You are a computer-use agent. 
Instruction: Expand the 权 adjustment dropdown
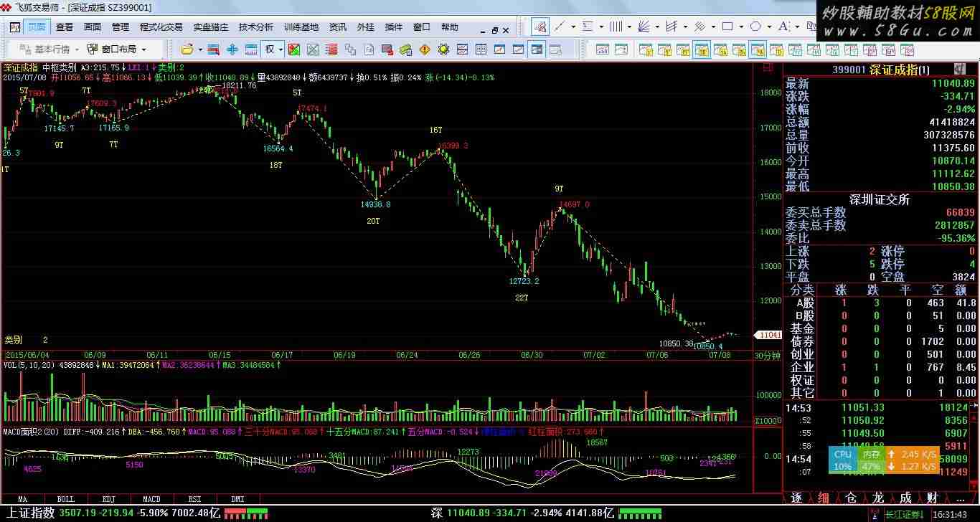pos(281,49)
